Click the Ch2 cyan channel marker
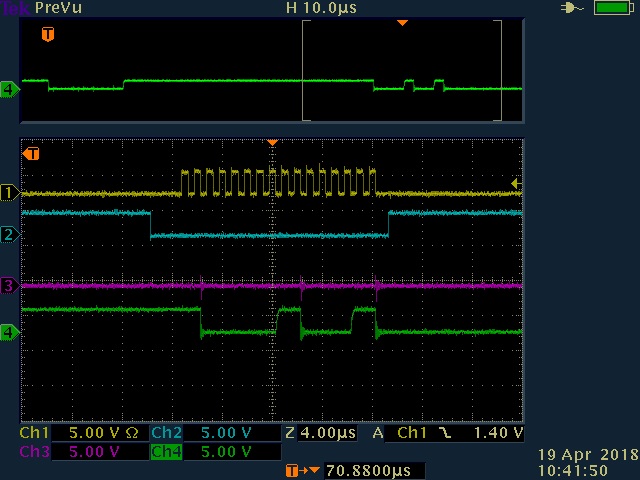The height and width of the screenshot is (480, 640). point(10,235)
